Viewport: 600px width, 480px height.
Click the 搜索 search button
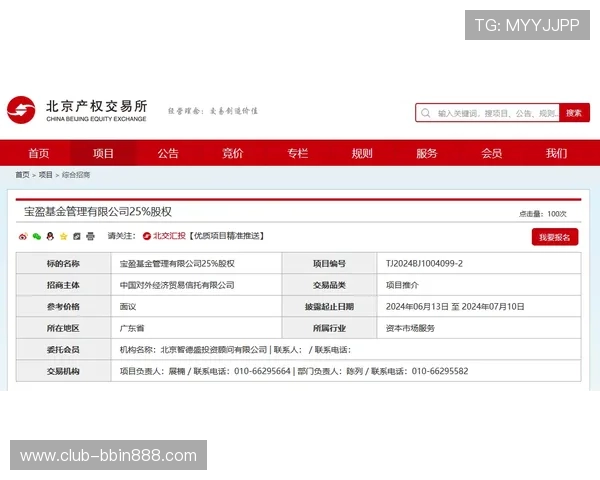574,113
